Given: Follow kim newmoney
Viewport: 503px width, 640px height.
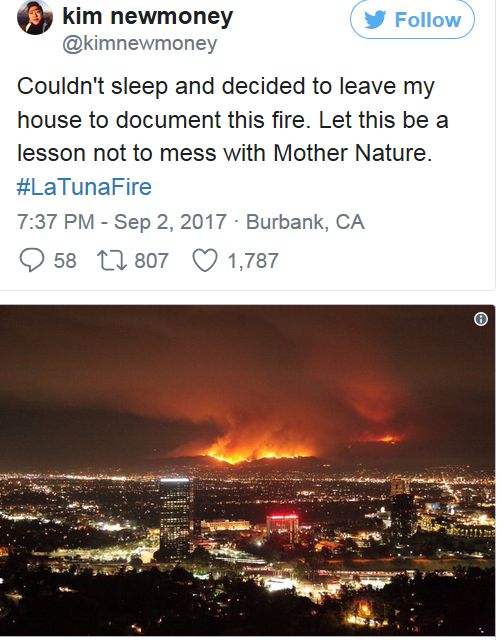Looking at the screenshot, I should 412,20.
